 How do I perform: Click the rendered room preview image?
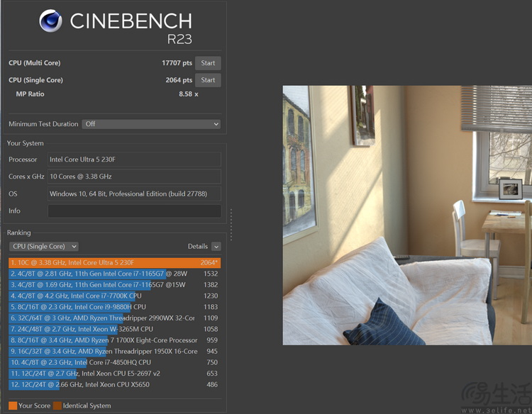pyautogui.click(x=407, y=216)
